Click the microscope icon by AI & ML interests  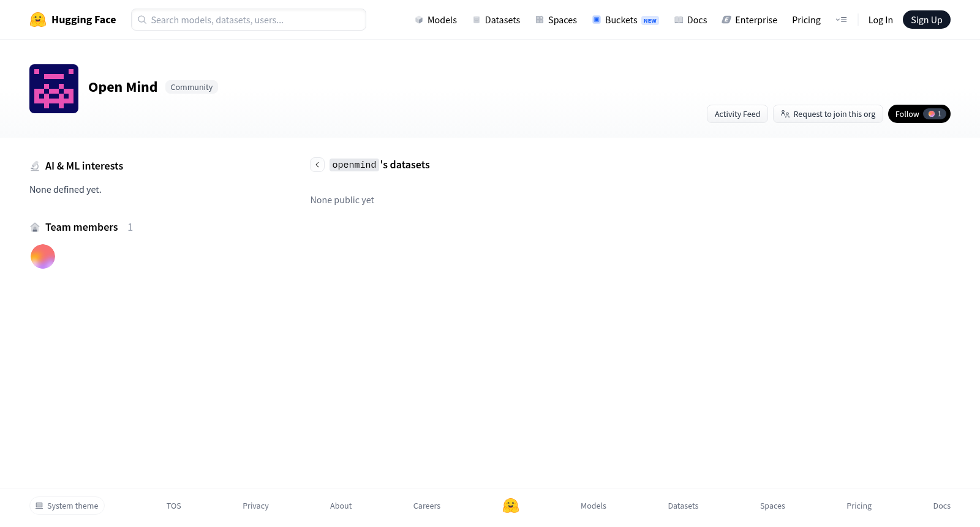pos(35,166)
